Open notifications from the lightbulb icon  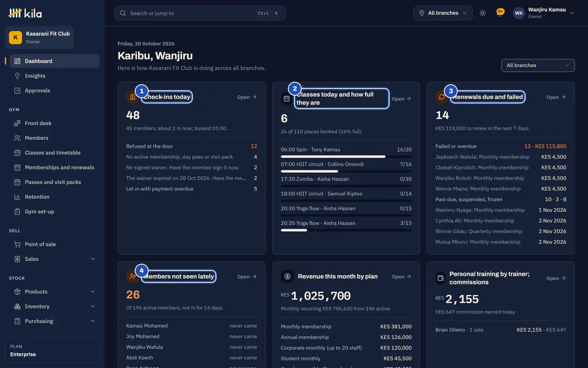(x=500, y=13)
